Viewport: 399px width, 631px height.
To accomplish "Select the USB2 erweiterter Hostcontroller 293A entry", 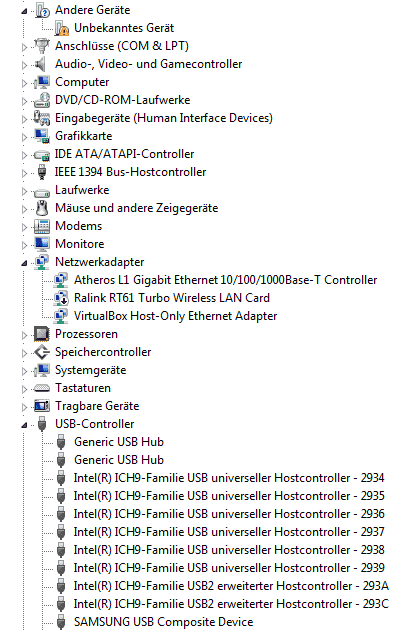I will (x=231, y=586).
